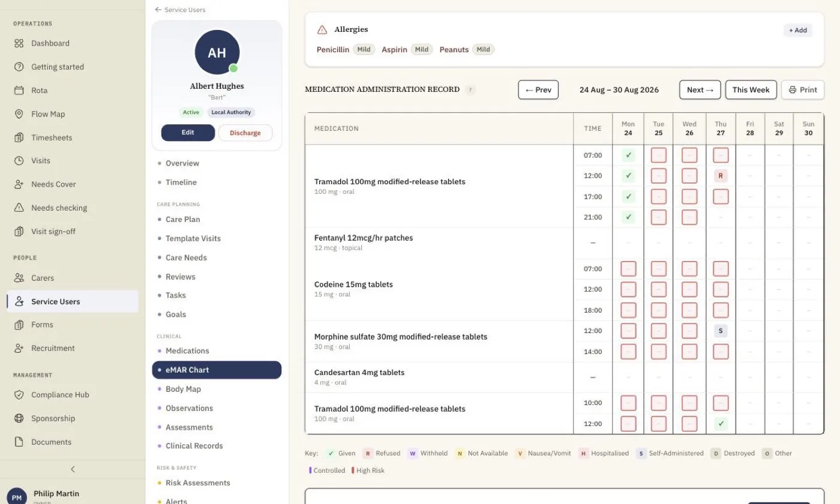Screen dimensions: 840x504
Task: Click the Edit button on the profile card
Action: pos(188,133)
